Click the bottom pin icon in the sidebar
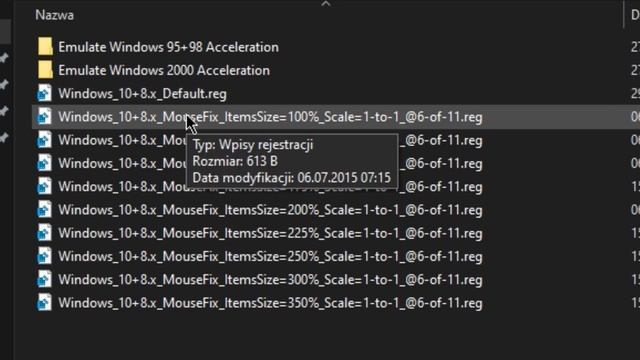 coord(4,138)
